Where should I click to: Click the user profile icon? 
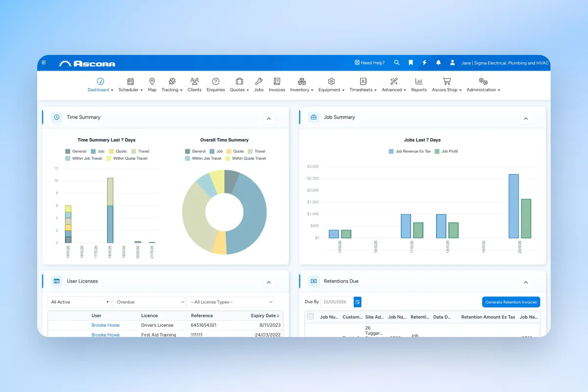pos(452,63)
